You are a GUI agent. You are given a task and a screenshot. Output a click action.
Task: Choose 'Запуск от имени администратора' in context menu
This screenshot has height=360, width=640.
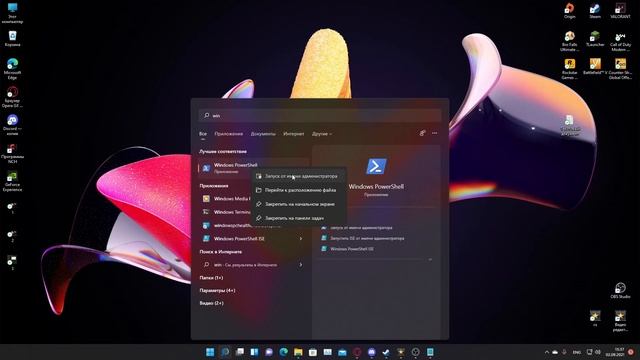[299, 176]
